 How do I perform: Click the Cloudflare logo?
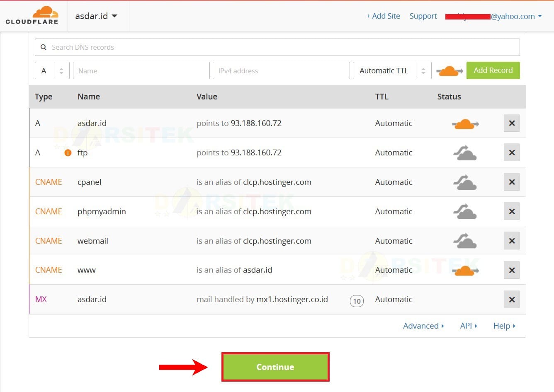[x=32, y=15]
